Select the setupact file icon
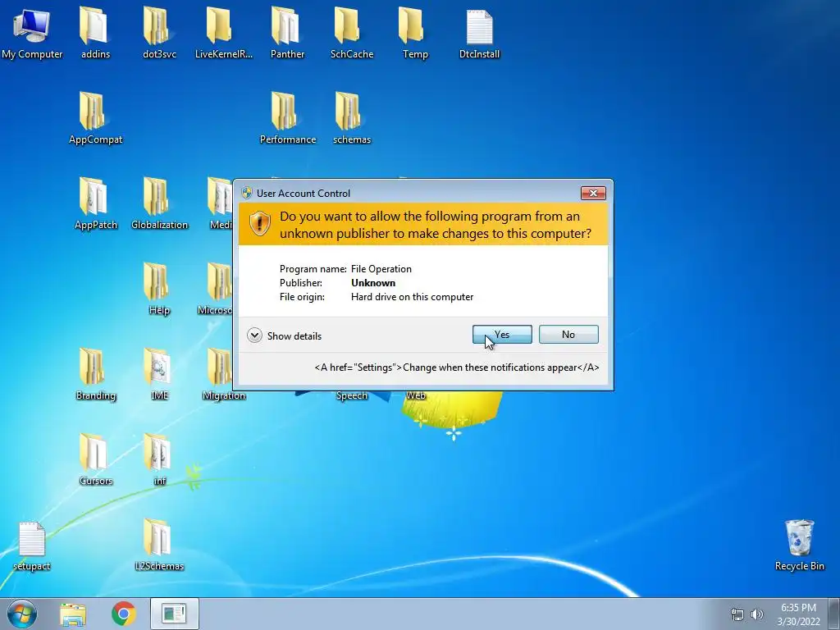Screen dimensions: 840x630 (32, 545)
